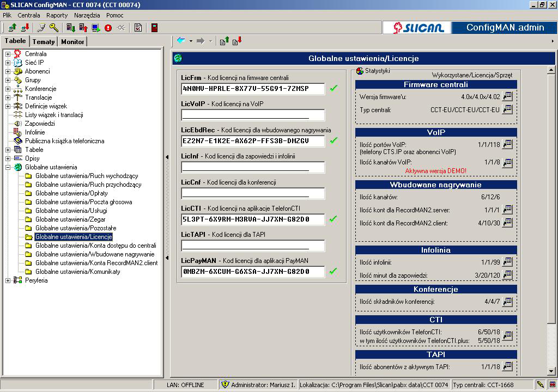Click the top splitter collapse arrow beside tree
This screenshot has width=558, height=392.
167,157
